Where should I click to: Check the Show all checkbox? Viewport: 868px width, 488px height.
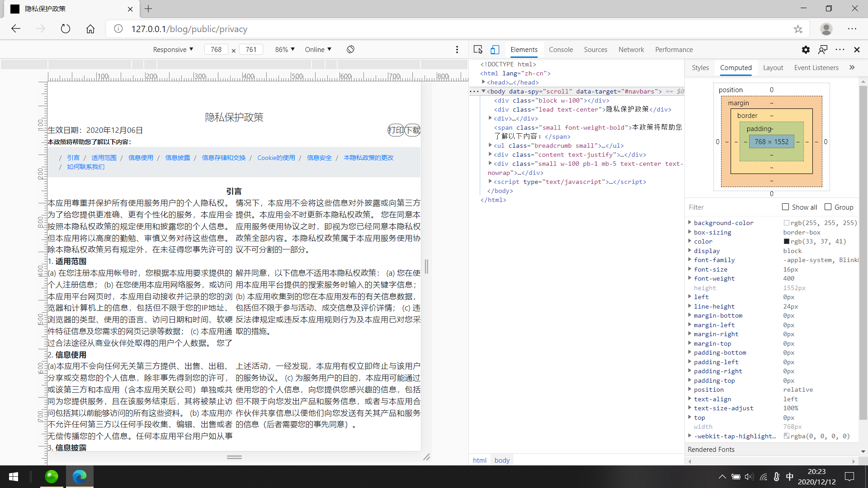pyautogui.click(x=785, y=207)
